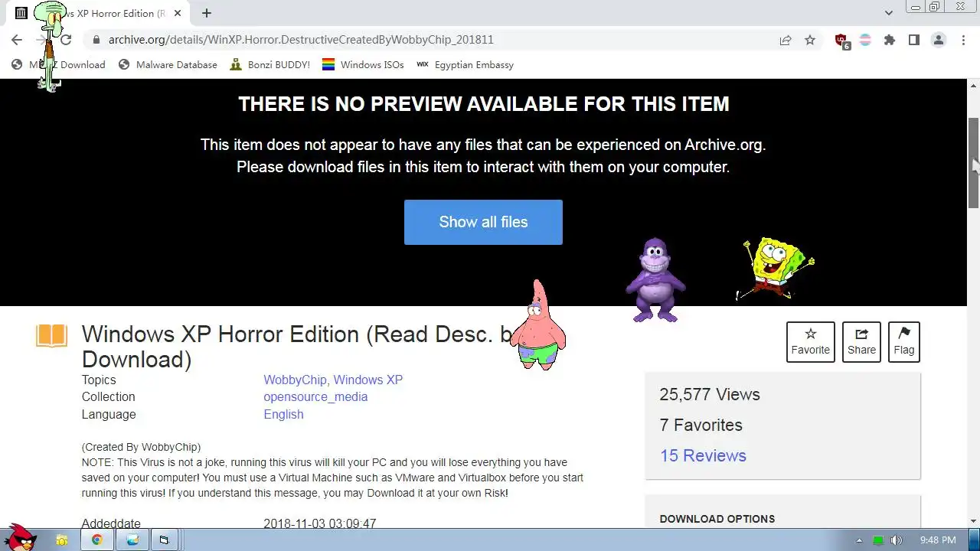Click the small window icon on taskbar
The width and height of the screenshot is (980, 551).
pos(164,540)
